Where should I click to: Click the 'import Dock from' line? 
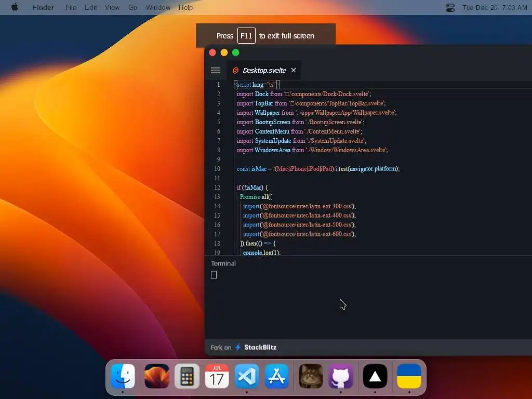coord(304,94)
